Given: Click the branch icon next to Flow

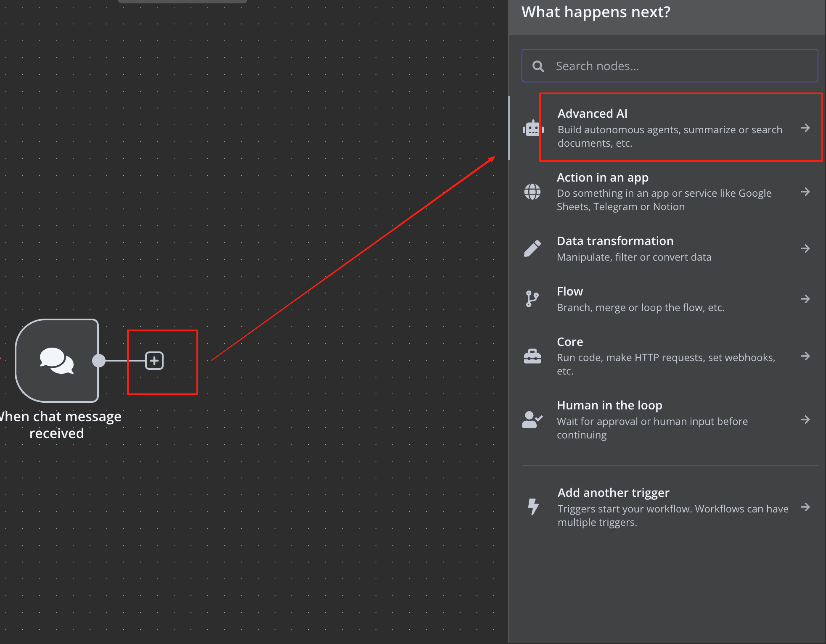Looking at the screenshot, I should pyautogui.click(x=532, y=299).
